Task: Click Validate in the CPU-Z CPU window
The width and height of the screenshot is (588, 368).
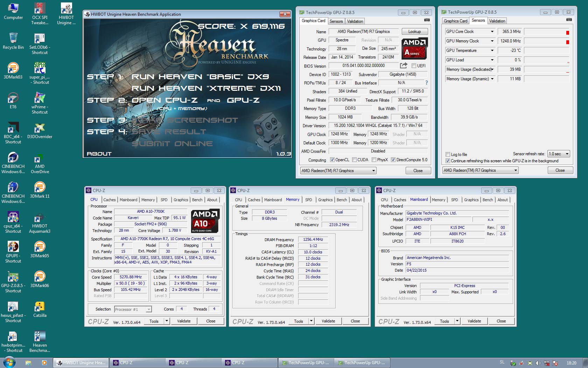Action: tap(184, 321)
